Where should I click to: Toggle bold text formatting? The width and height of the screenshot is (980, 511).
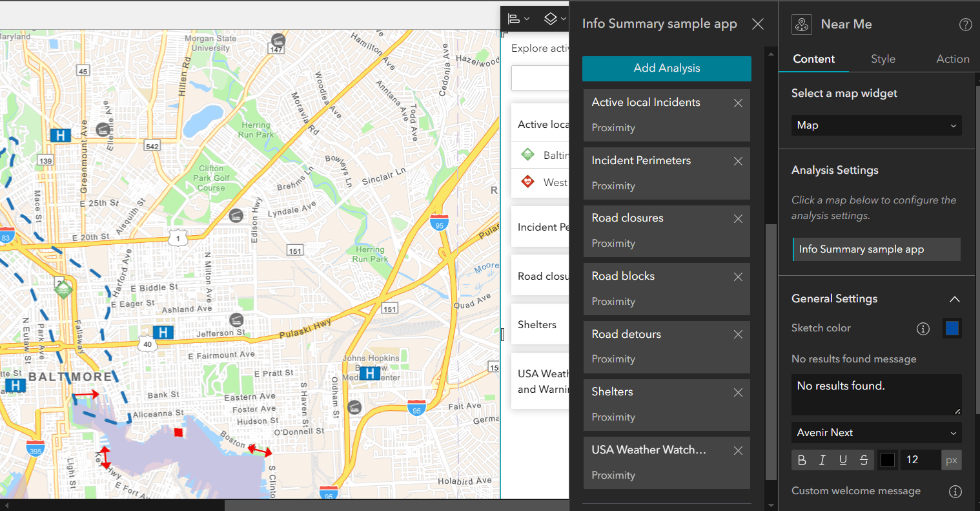(802, 460)
